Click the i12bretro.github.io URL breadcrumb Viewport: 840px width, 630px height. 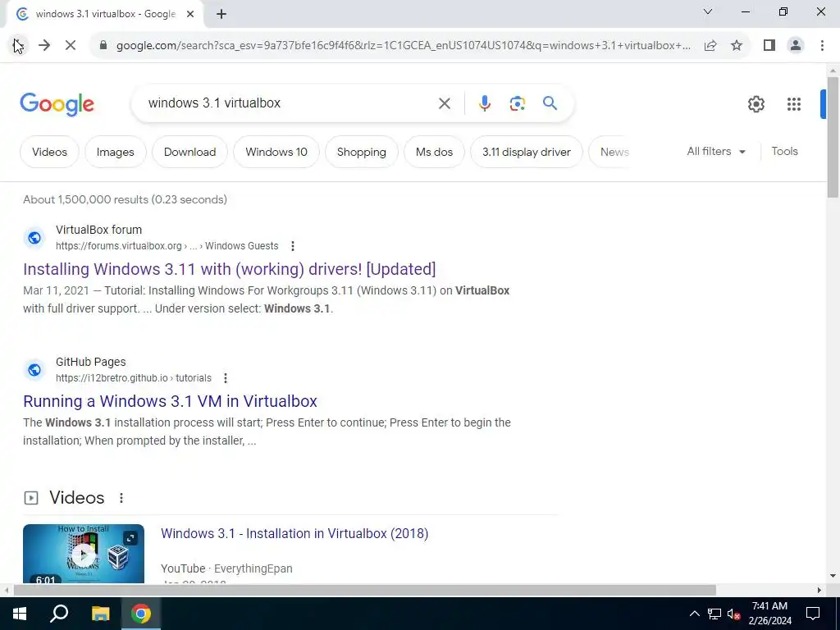click(134, 378)
